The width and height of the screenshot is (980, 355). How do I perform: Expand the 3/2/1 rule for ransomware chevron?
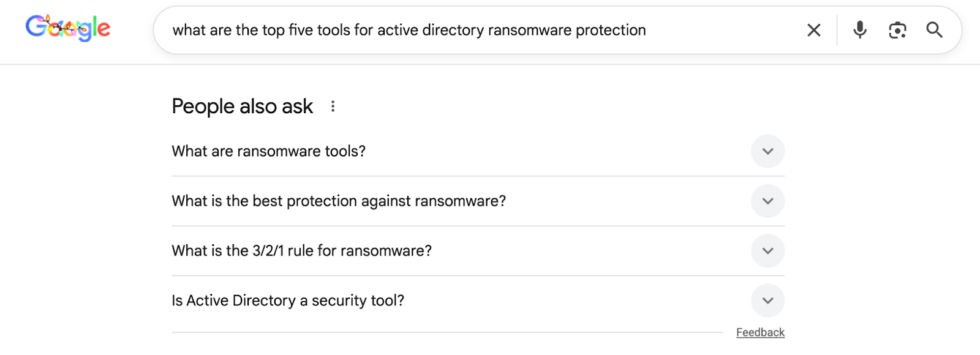pos(767,251)
